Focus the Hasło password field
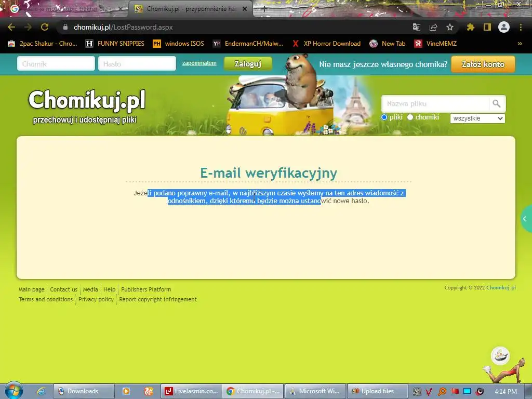Viewport: 532px width, 399px height. click(x=137, y=64)
